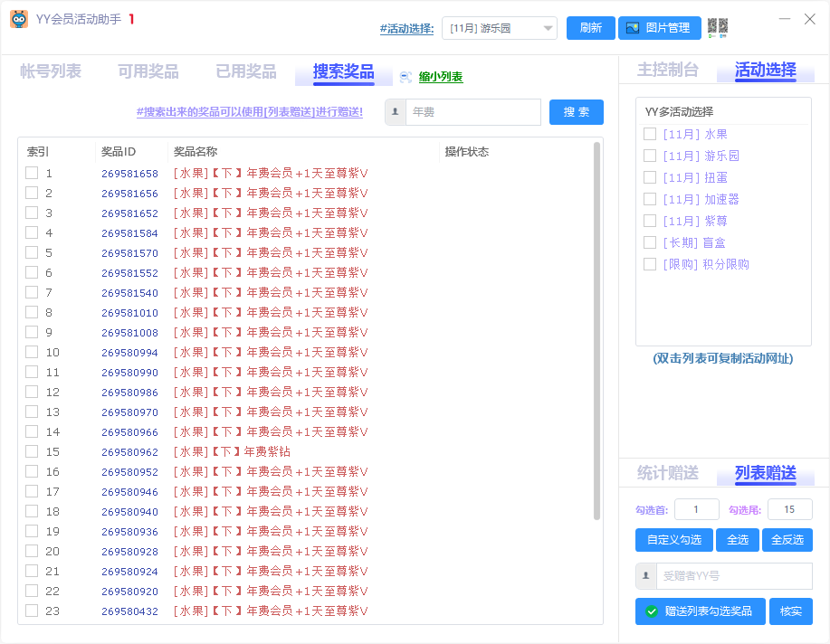Click the 自定义勾选 button
Image resolution: width=830 pixels, height=644 pixels.
[673, 540]
